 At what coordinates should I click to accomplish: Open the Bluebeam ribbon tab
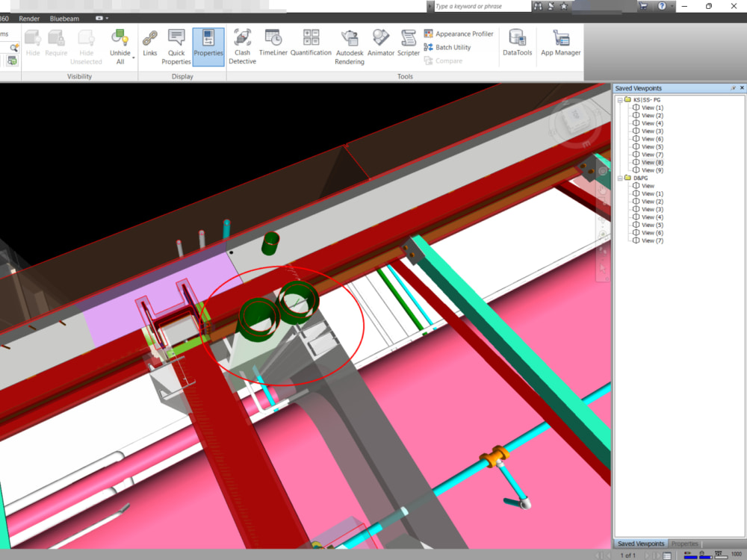coord(64,19)
